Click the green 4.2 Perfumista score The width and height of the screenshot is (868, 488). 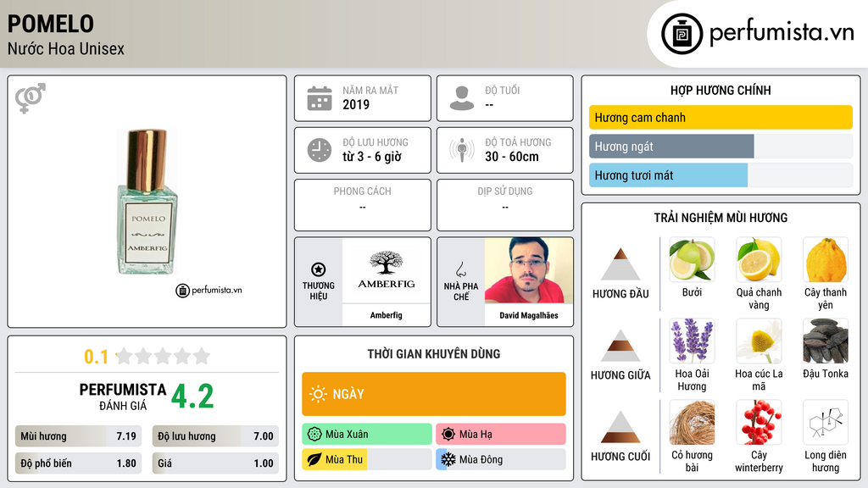tap(192, 396)
